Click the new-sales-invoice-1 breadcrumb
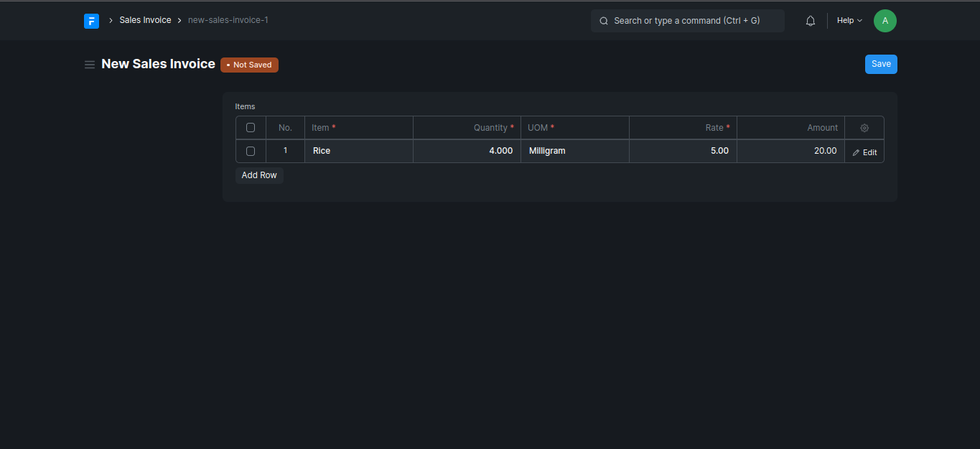Viewport: 980px width, 449px height. pyautogui.click(x=228, y=20)
